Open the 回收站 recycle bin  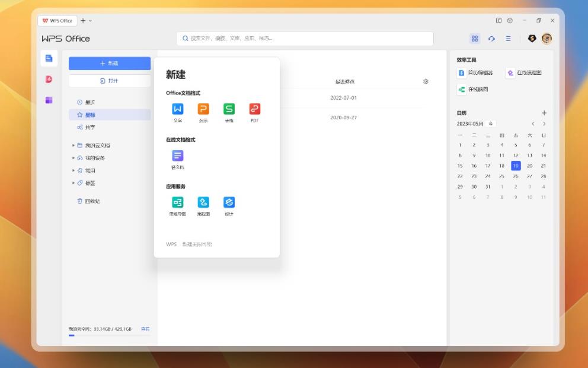110,201
